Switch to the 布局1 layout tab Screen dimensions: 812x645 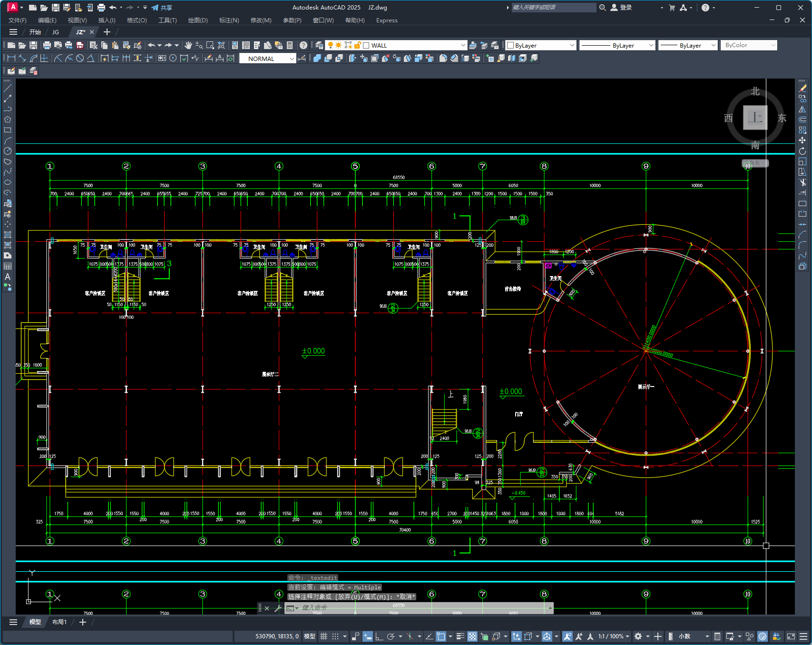(x=59, y=622)
